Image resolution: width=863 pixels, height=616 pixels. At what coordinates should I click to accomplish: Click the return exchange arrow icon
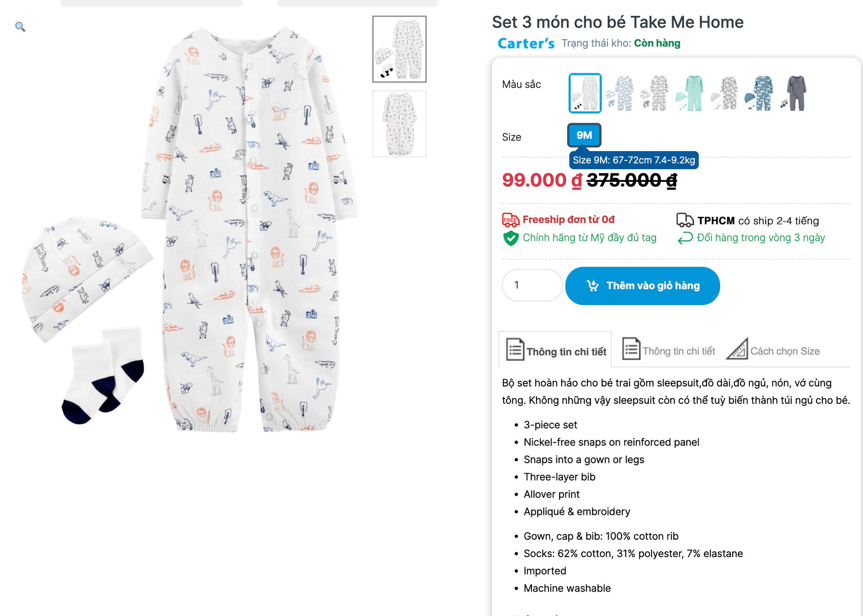click(685, 238)
